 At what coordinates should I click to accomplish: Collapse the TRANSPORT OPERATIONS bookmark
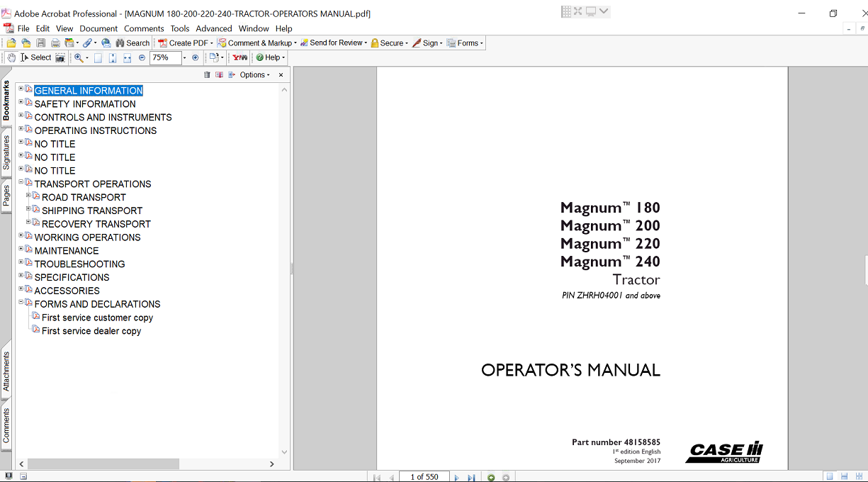21,182
